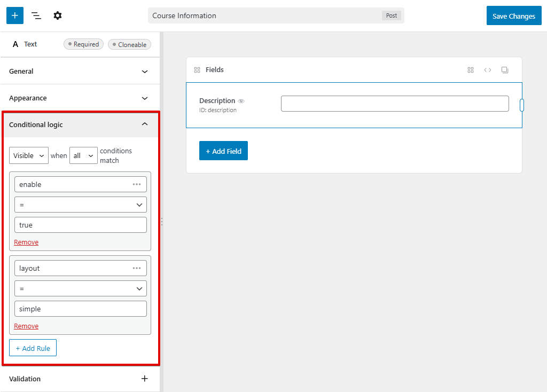
Task: Click the Save Changes button
Action: pyautogui.click(x=513, y=16)
